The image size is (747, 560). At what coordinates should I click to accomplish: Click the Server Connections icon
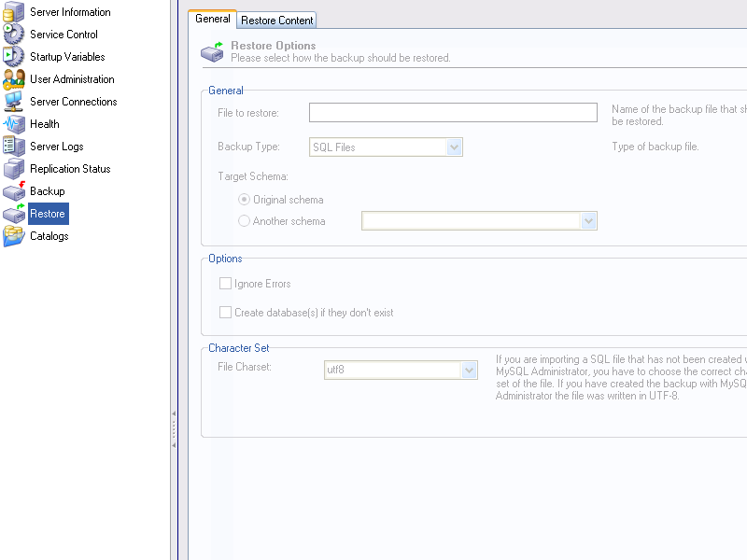14,102
